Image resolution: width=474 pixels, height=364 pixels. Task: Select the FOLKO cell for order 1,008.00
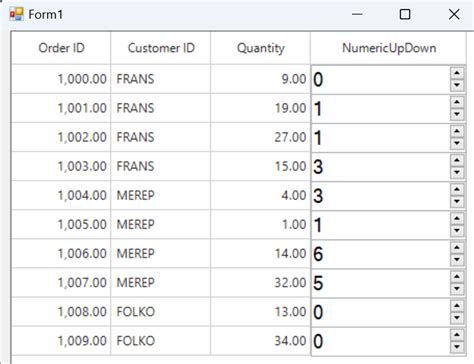coord(161,312)
